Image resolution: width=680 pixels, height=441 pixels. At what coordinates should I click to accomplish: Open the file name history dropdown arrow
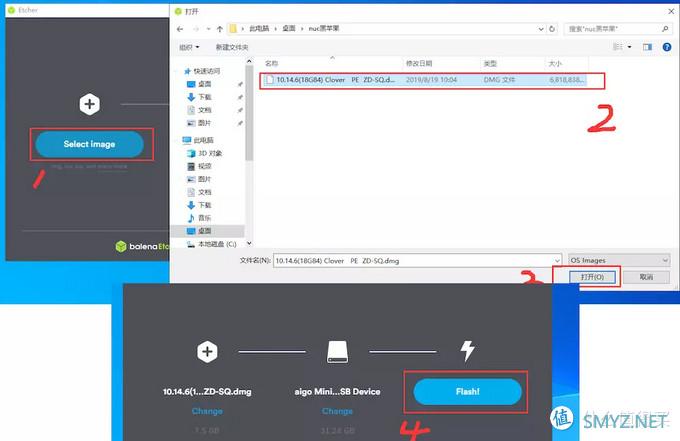point(557,261)
